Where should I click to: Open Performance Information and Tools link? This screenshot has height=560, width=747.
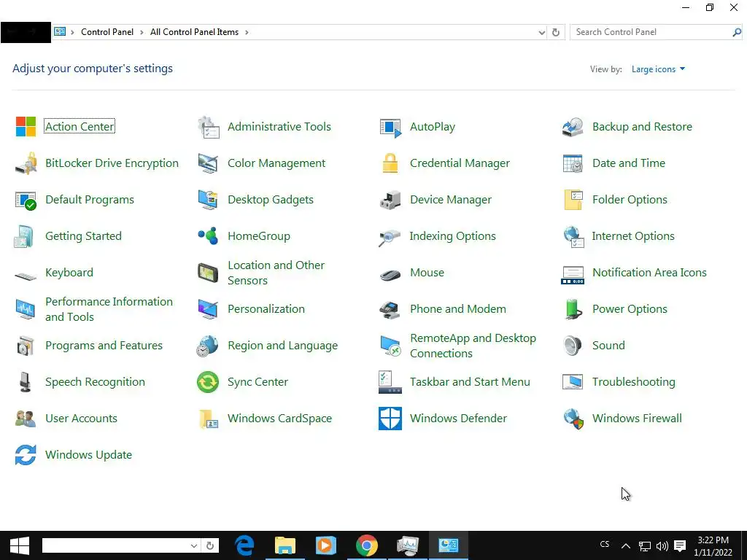pyautogui.click(x=109, y=309)
